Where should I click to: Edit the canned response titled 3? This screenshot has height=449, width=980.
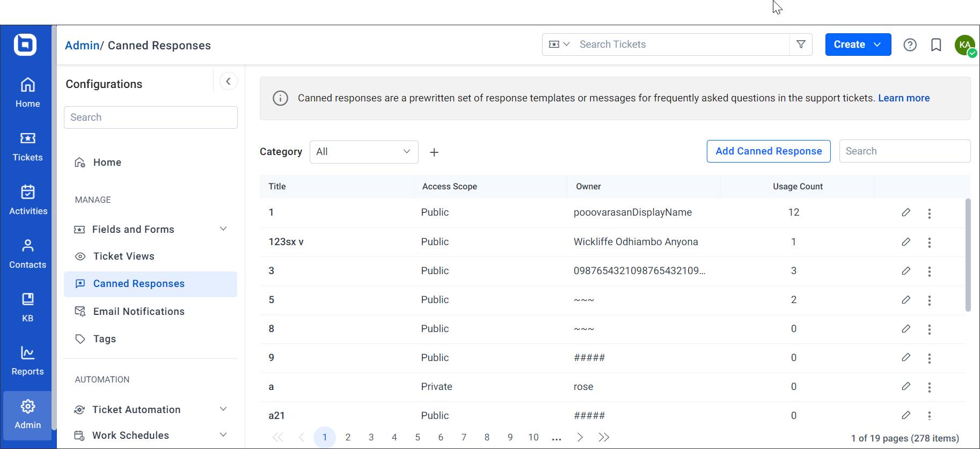pos(906,271)
